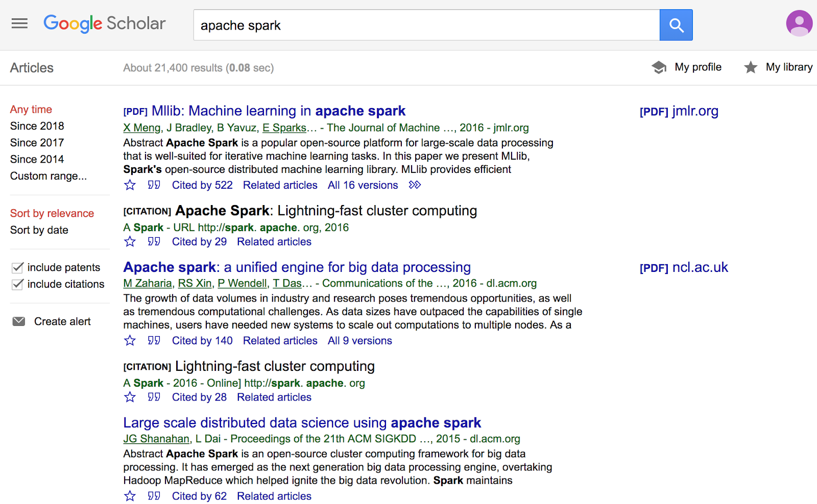View Cited by 29 citations
This screenshot has height=504, width=817.
pos(199,242)
